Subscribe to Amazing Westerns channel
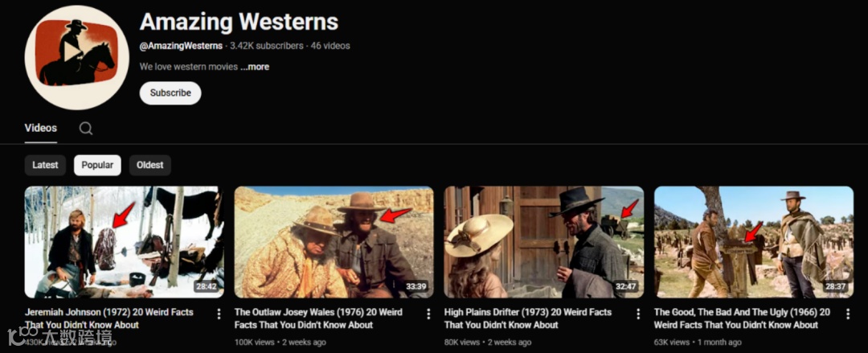Viewport: 868px width, 353px height. click(170, 93)
